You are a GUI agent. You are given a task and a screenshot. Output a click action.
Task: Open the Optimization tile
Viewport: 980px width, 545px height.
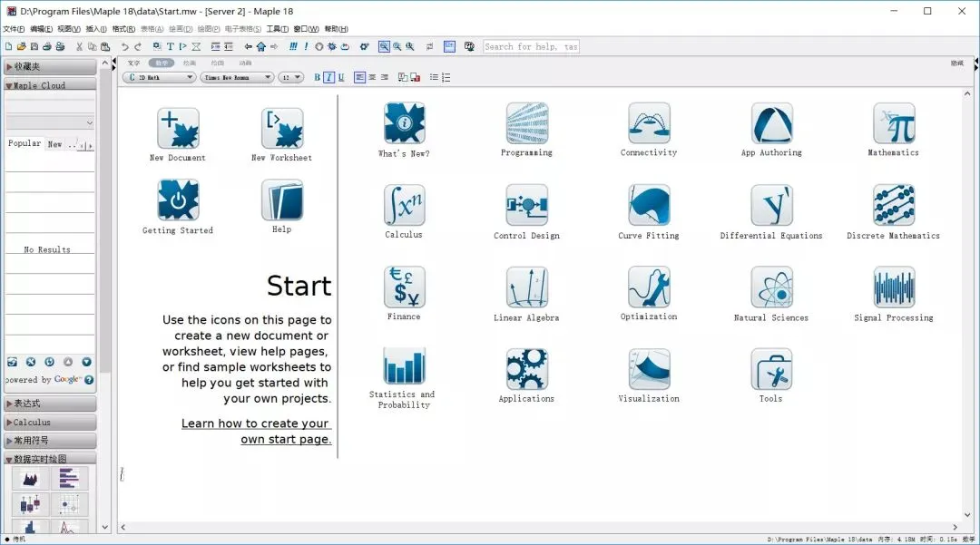[649, 287]
